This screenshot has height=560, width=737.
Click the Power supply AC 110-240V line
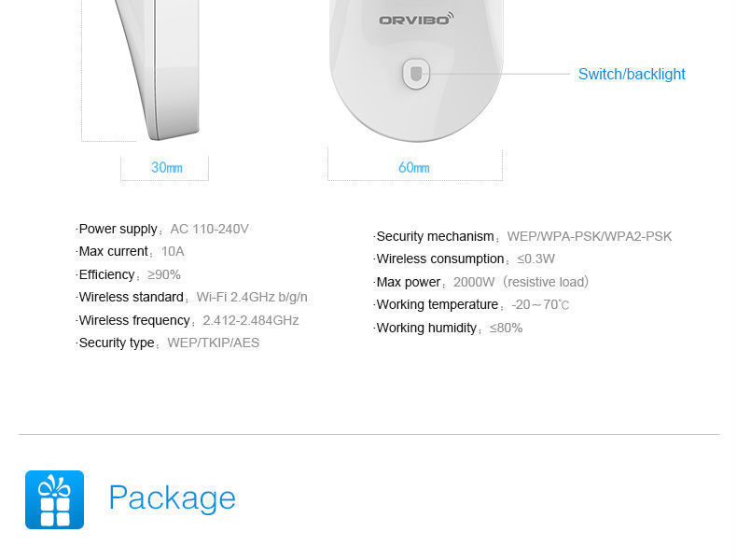[163, 230]
